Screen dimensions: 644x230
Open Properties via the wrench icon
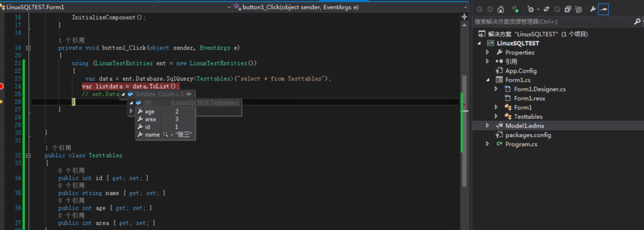click(592, 9)
